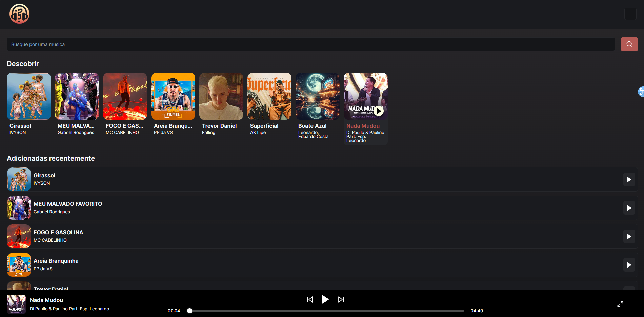
Task: Click now playing Nada Mudou cover
Action: point(16,304)
